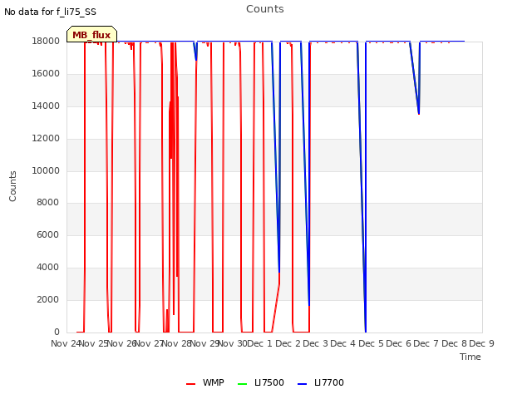Click the LI7500 legend entry
The image size is (532, 399).
[261, 382]
